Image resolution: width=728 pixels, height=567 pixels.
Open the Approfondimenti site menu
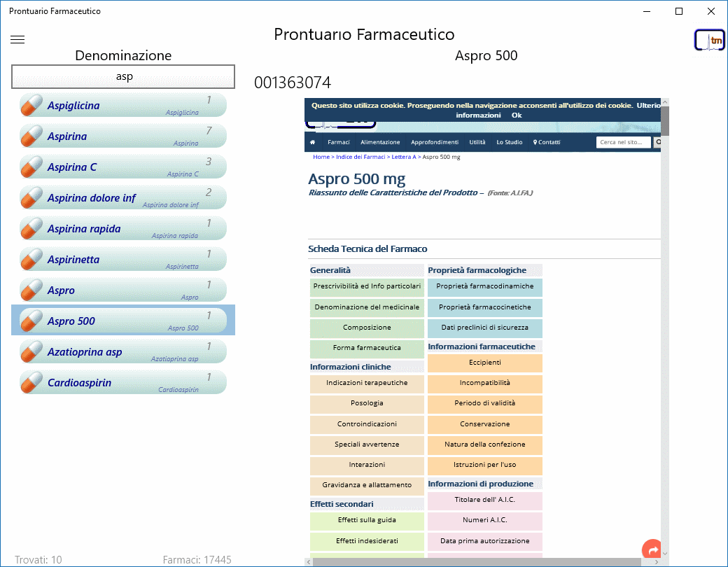[435, 142]
